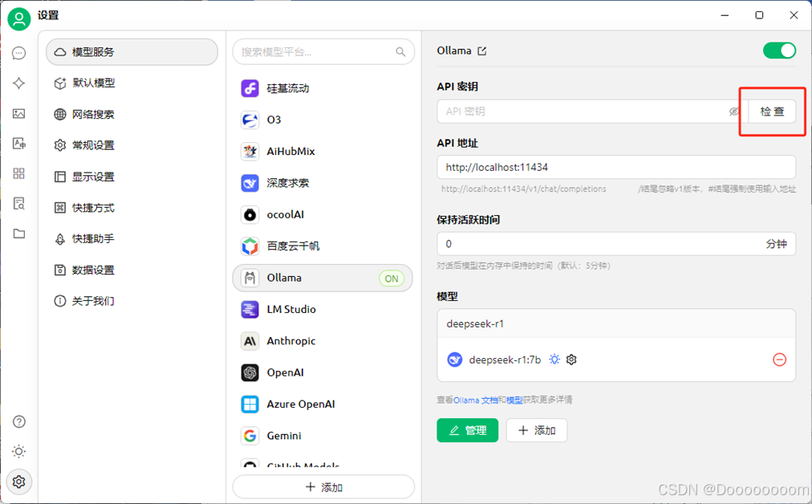
Task: Remove the deepseek-r1:7b model
Action: click(x=779, y=360)
